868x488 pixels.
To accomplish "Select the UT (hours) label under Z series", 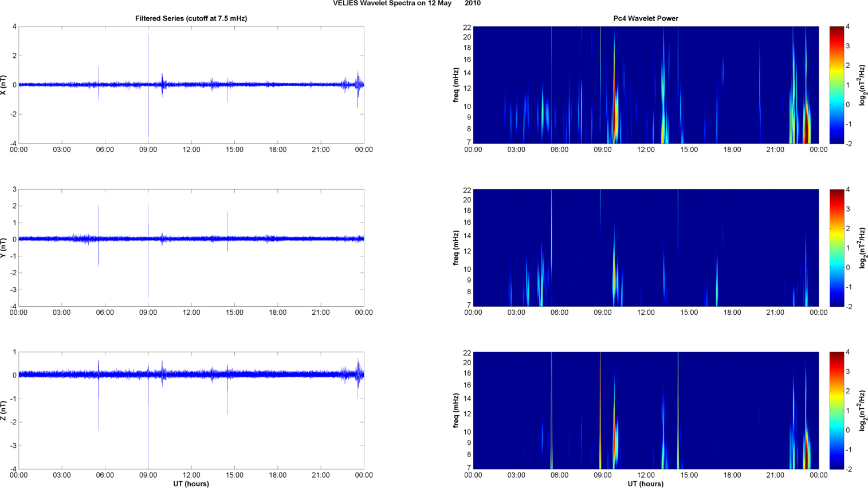I will coord(191,483).
